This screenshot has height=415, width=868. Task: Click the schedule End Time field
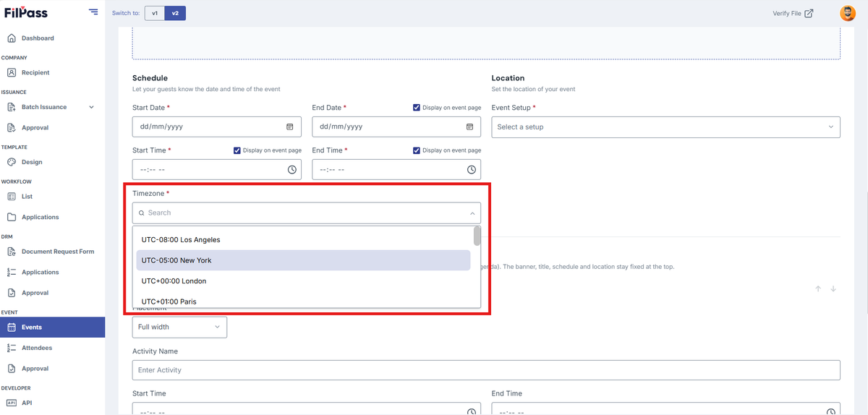coord(396,169)
